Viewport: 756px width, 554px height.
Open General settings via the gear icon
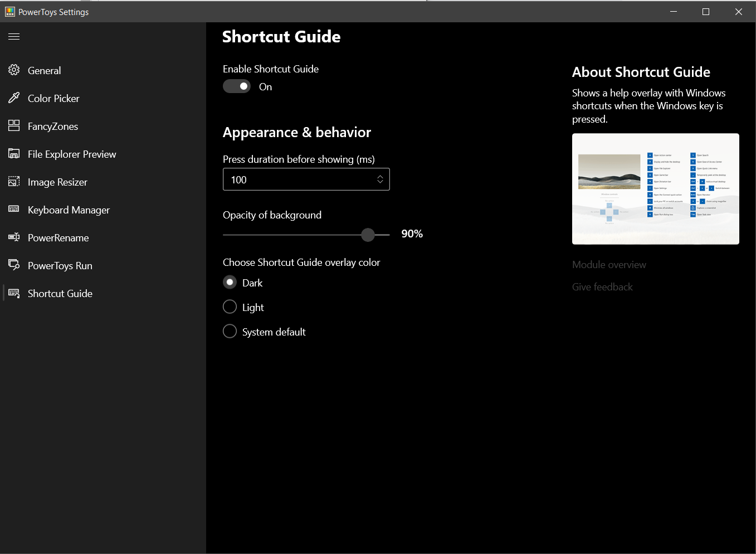tap(14, 70)
